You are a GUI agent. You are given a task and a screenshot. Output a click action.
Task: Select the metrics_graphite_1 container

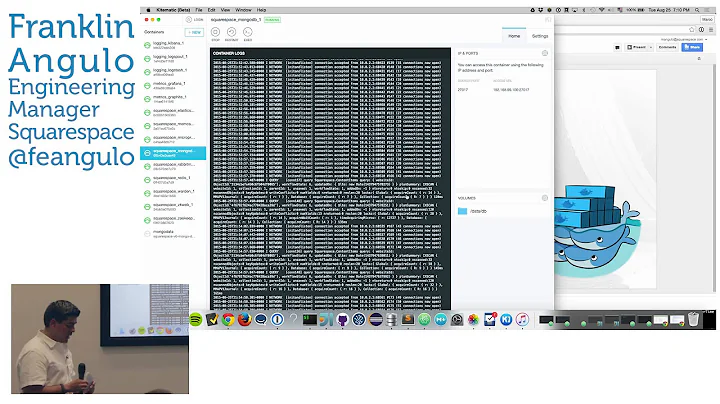173,99
